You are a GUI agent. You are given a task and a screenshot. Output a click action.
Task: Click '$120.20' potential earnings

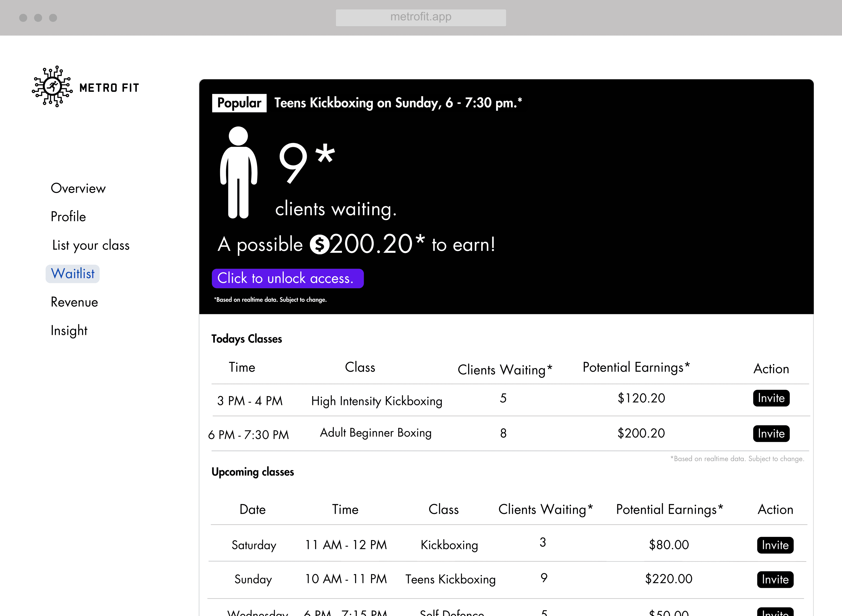(x=641, y=398)
